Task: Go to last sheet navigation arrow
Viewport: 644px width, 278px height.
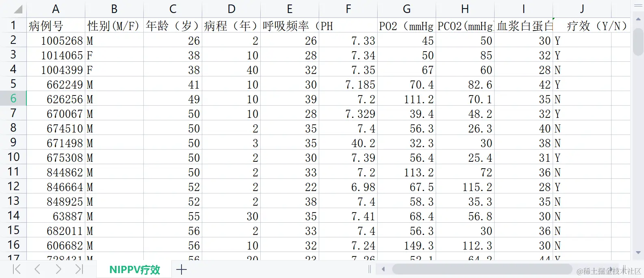Action: pyautogui.click(x=79, y=269)
